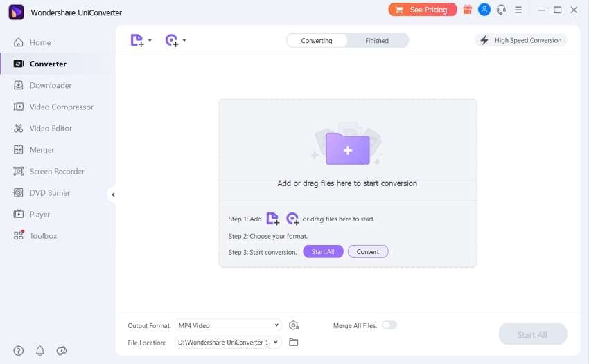Click the Screen Recorder icon
Viewport: 589px width, 364px height.
pos(19,171)
